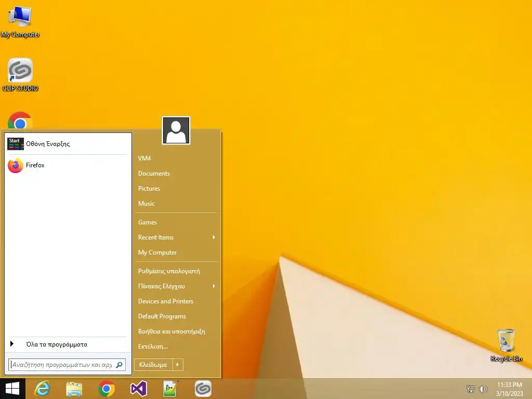Expand Recent Items submenu arrow

coord(214,237)
